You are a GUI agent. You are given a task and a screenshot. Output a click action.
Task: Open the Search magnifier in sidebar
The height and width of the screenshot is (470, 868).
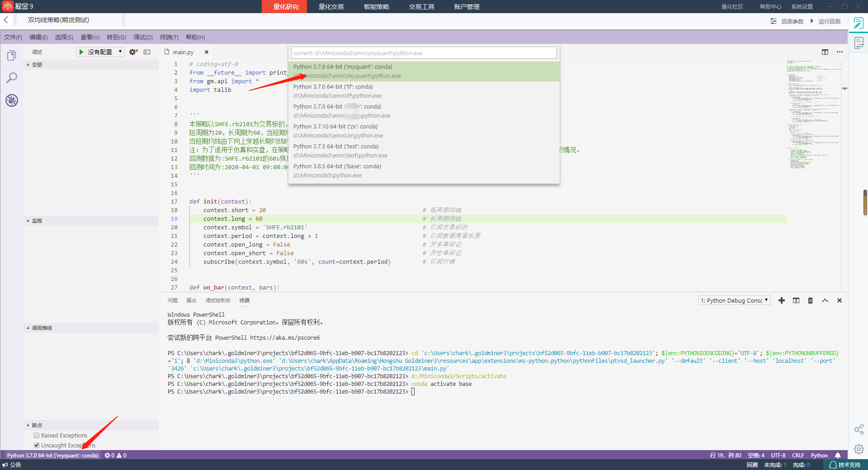coord(12,78)
